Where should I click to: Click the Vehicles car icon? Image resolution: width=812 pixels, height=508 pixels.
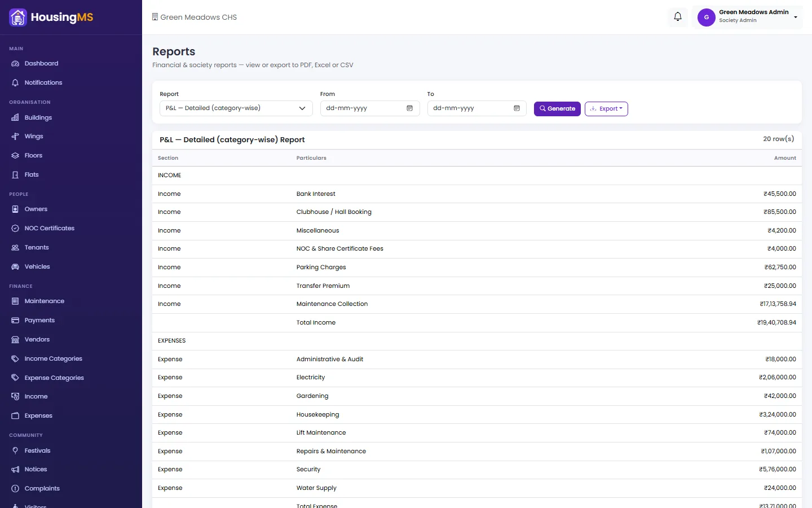click(15, 267)
